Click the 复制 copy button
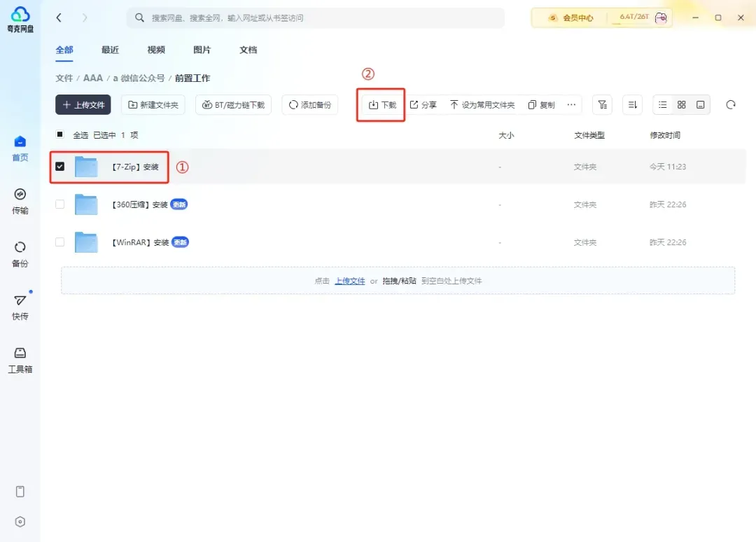 541,104
